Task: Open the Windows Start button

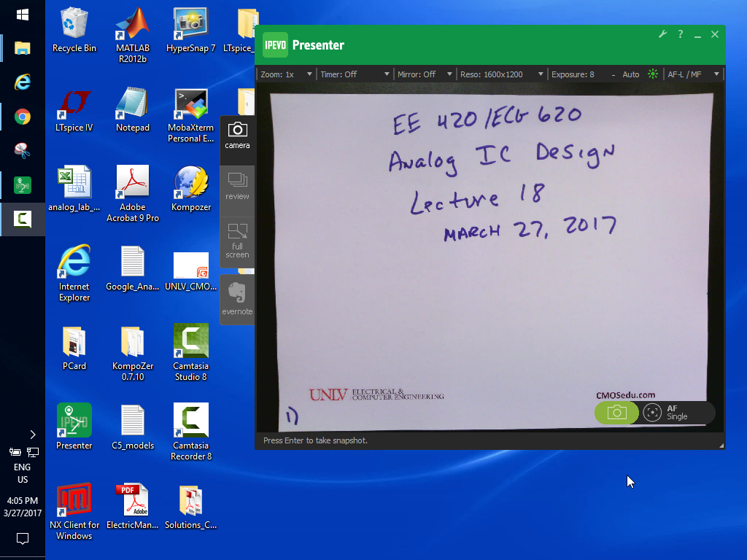Action: [23, 15]
